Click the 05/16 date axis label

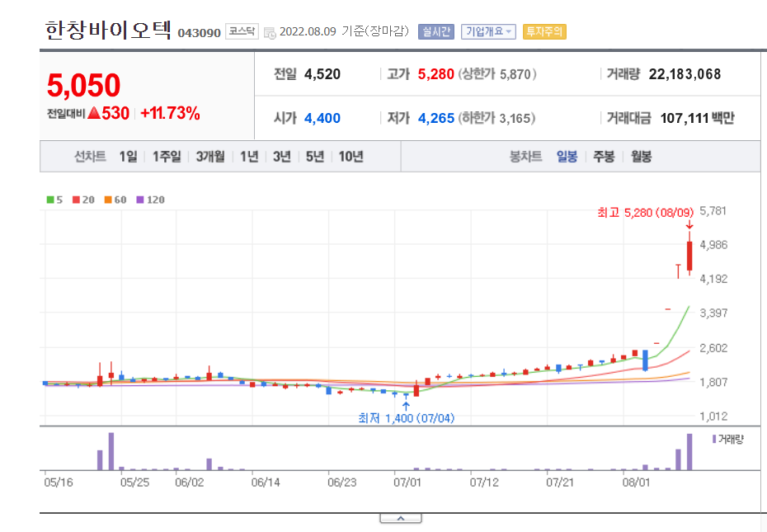click(59, 483)
